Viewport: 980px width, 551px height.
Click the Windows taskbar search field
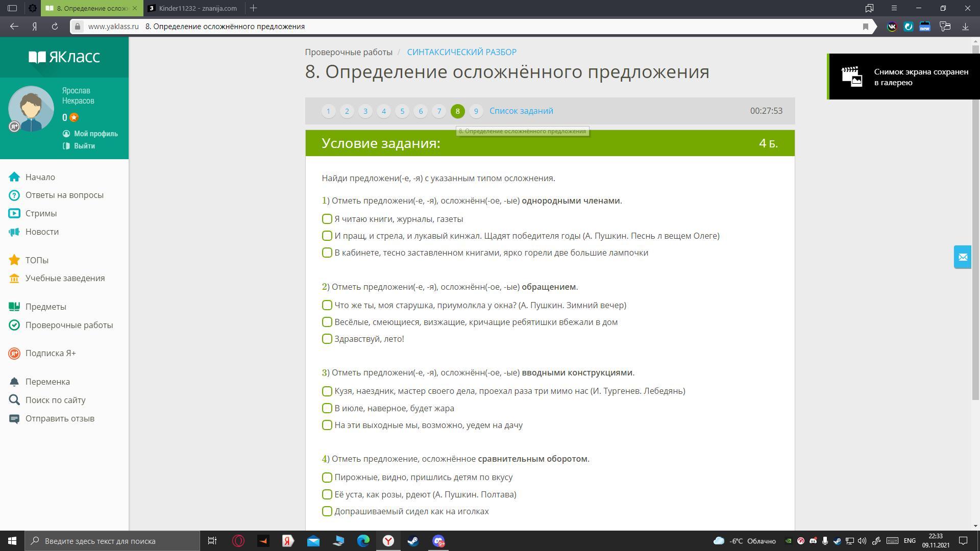[x=112, y=541]
